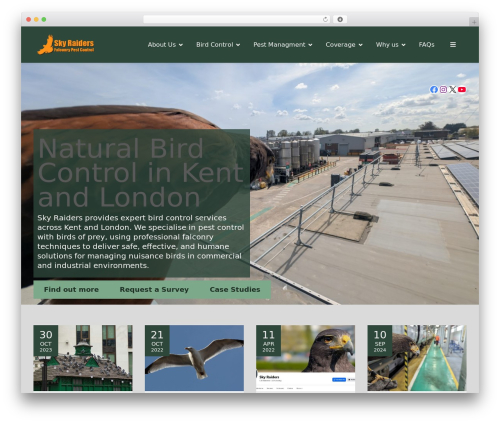
Task: Click the browser download icon button
Action: point(340,19)
